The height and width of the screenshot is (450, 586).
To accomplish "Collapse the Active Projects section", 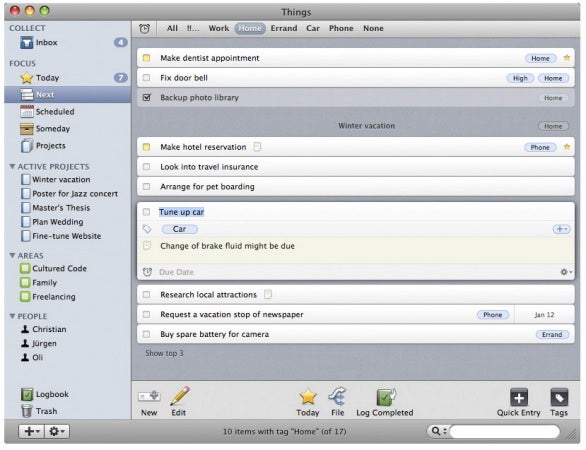I will [x=12, y=166].
